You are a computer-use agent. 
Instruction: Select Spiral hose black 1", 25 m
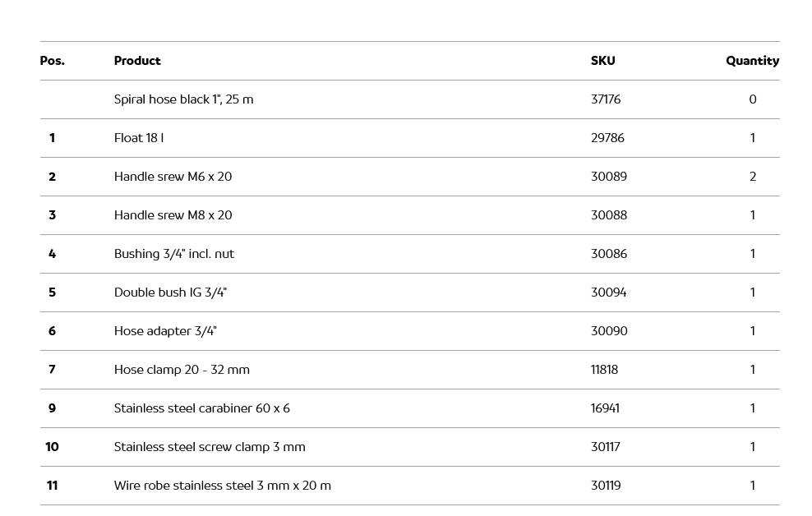[x=183, y=99]
